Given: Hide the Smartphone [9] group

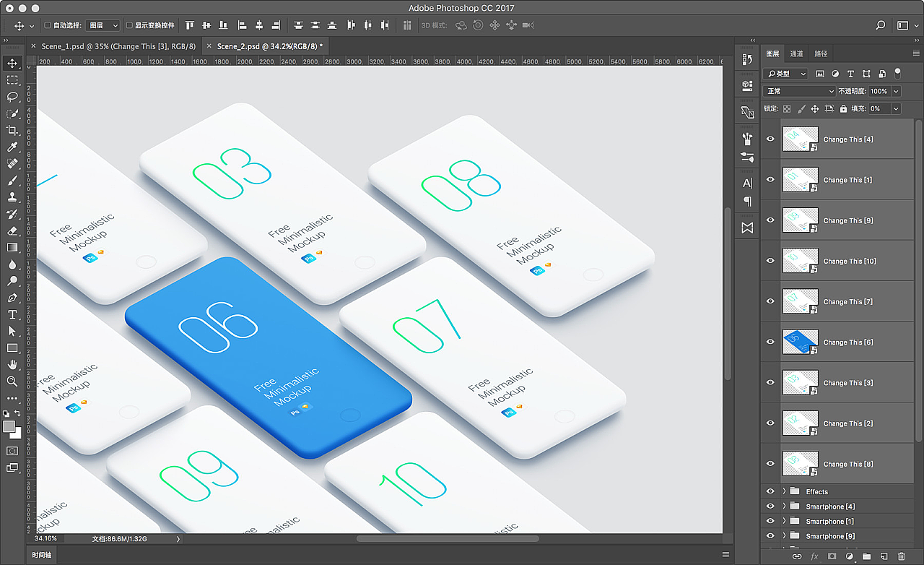Looking at the screenshot, I should pyautogui.click(x=770, y=535).
